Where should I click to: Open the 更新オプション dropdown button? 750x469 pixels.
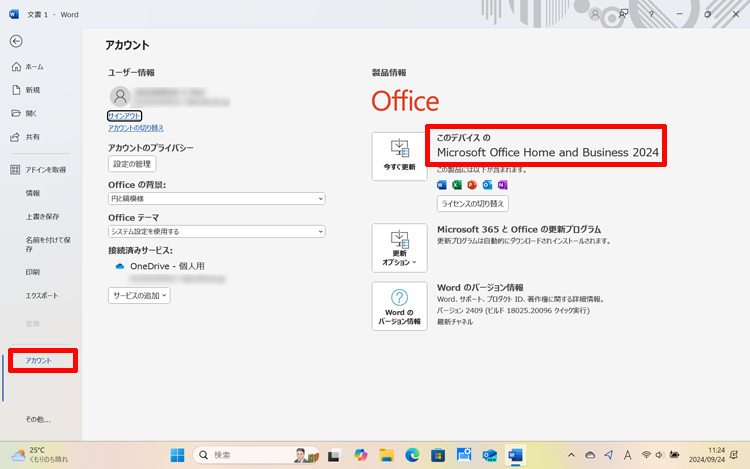click(x=399, y=248)
